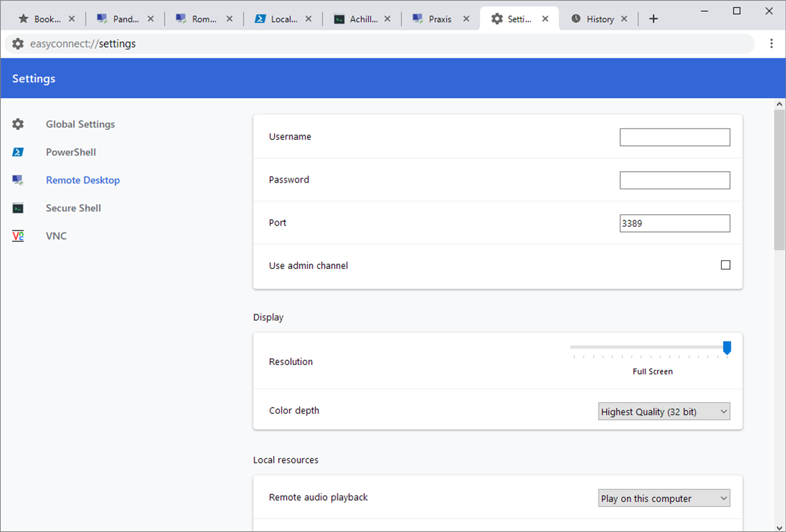Click the Praxis tab remote desktop icon
Viewport: 786px width, 532px height.
417,19
